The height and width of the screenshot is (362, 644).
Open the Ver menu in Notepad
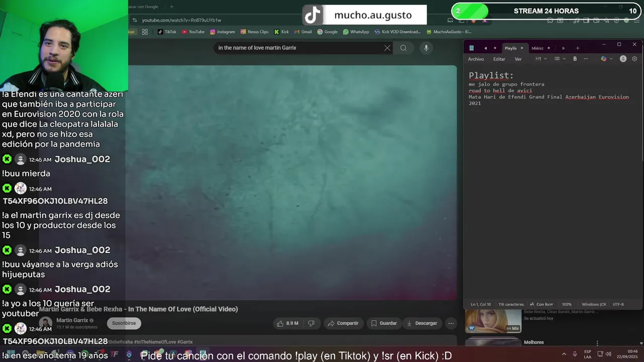point(518,59)
